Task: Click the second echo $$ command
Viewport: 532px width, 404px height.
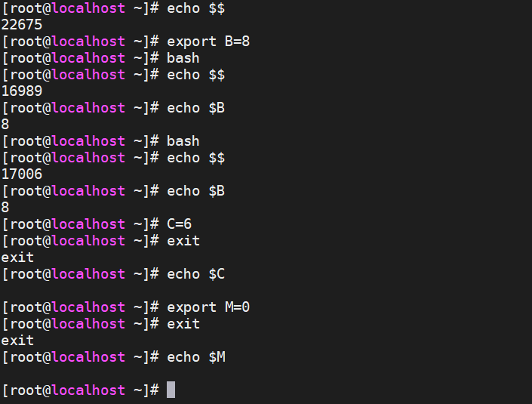Action: pos(195,75)
